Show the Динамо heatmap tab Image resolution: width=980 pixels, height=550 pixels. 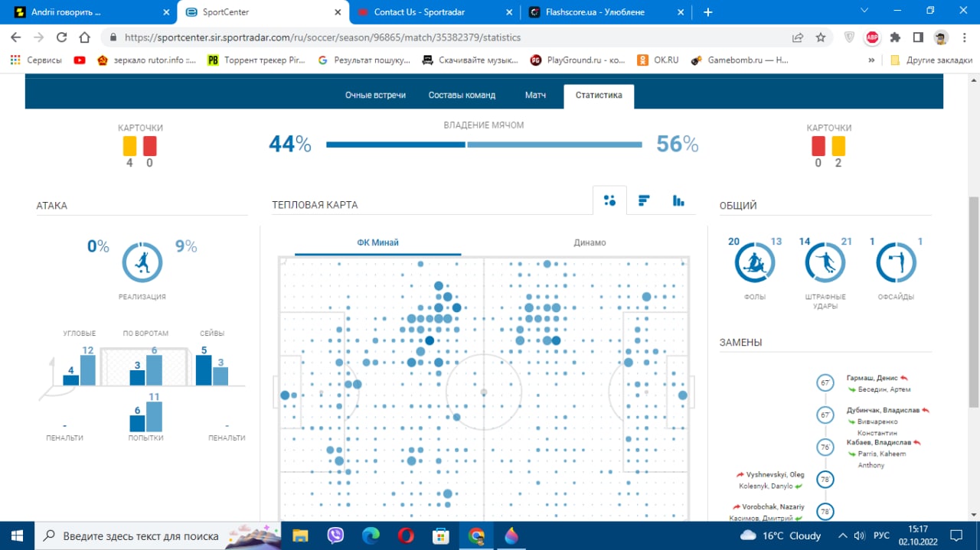pos(590,242)
